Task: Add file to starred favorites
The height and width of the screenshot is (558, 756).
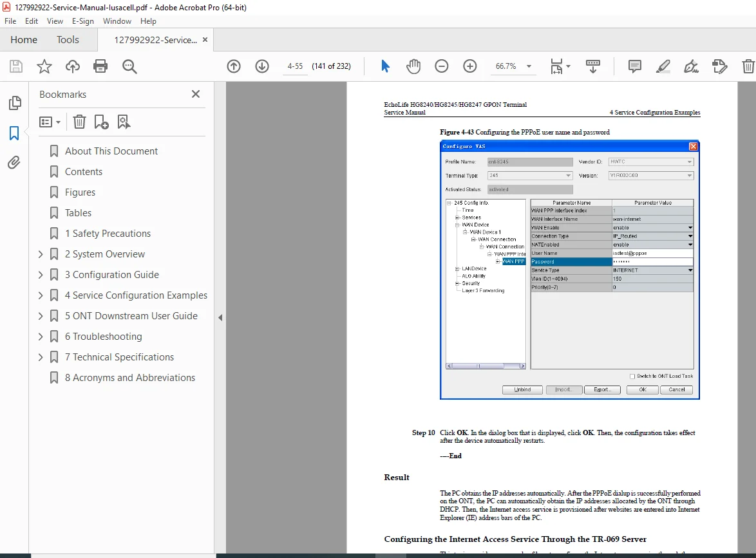Action: point(44,66)
